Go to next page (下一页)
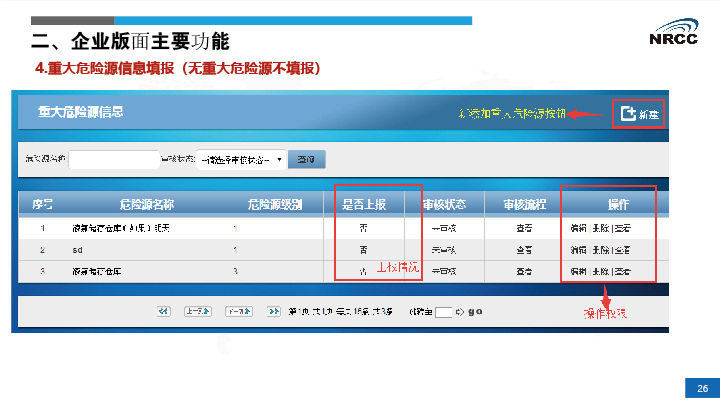The height and width of the screenshot is (405, 720). click(238, 311)
